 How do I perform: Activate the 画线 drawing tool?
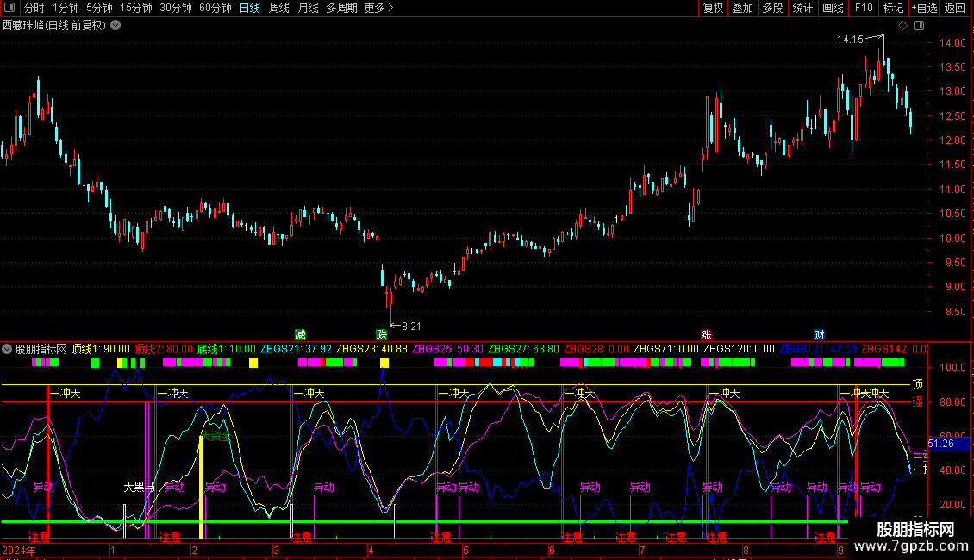coord(833,8)
